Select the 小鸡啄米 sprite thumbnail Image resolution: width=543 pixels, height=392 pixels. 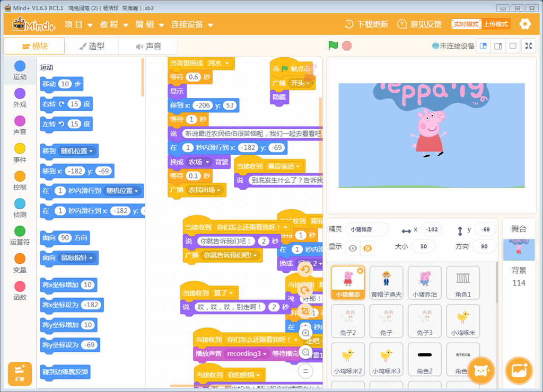[x=463, y=321]
